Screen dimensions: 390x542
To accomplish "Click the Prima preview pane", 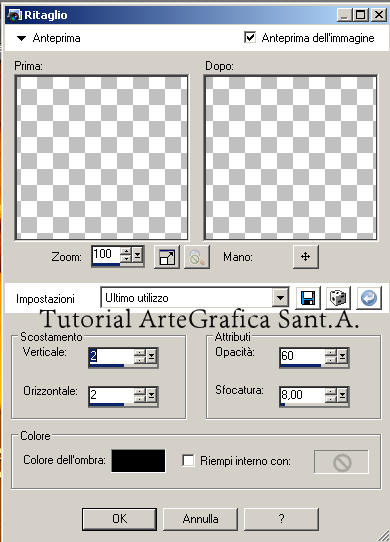I will pos(102,158).
